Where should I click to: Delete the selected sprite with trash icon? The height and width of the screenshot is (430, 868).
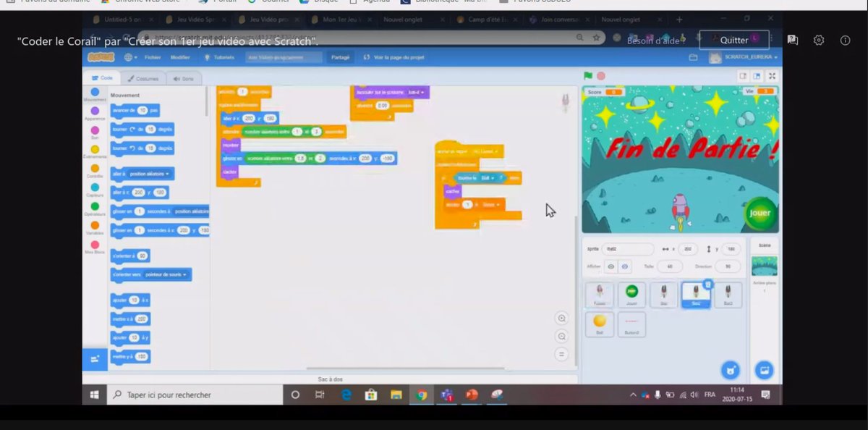coord(708,284)
